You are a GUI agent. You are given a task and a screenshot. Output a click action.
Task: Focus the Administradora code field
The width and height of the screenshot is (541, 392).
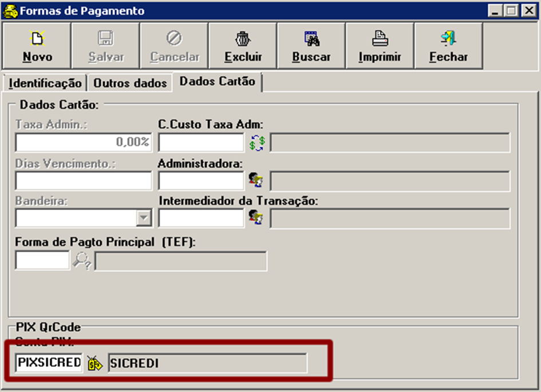tap(201, 180)
